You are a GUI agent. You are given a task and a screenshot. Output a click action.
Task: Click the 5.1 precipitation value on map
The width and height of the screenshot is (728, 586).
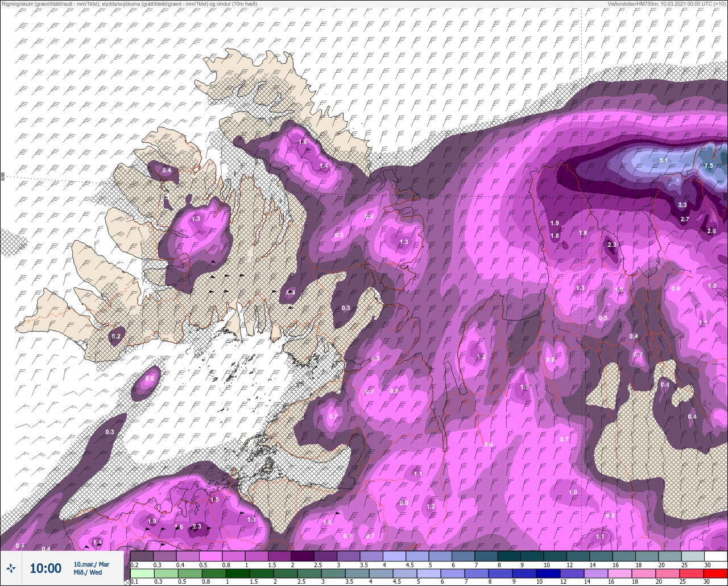click(663, 161)
